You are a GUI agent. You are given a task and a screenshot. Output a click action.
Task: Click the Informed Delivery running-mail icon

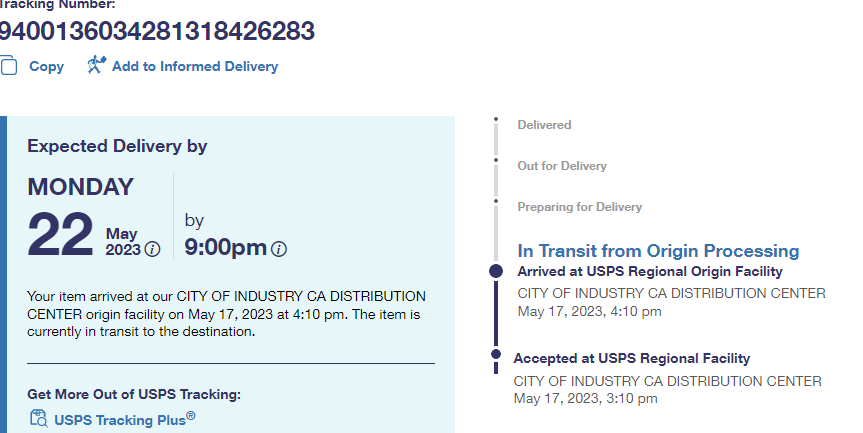point(96,66)
